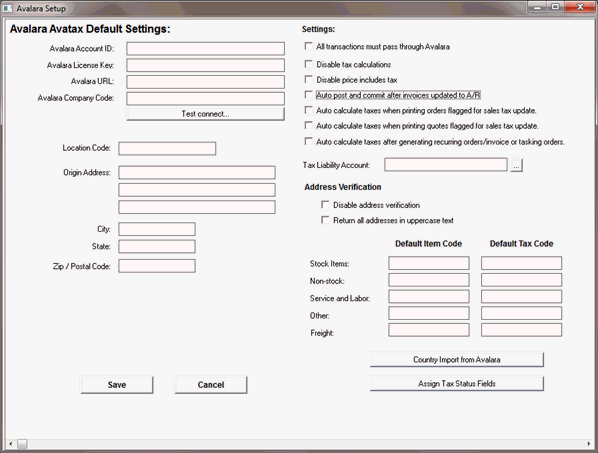Viewport: 598px width, 453px height.
Task: Check Disable tax calculations option
Action: [x=309, y=64]
